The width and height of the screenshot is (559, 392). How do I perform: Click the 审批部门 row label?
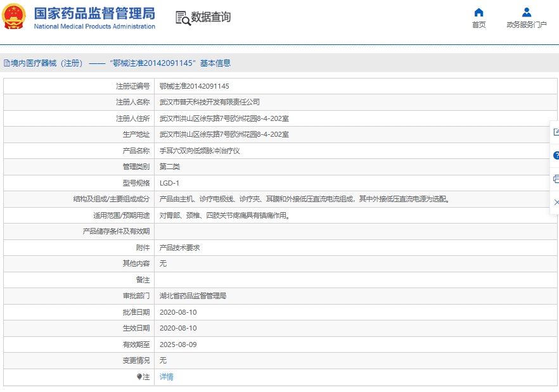pos(136,296)
